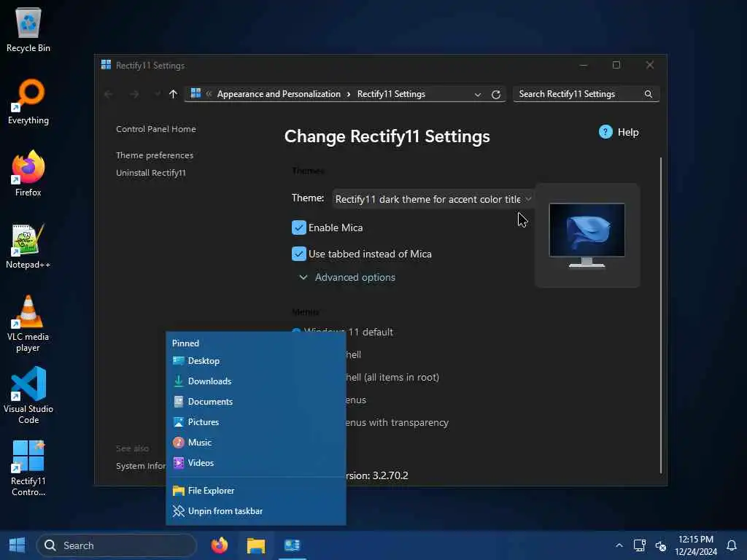
Task: Open Visual Studio Code desktop shortcut
Action: coord(28,395)
